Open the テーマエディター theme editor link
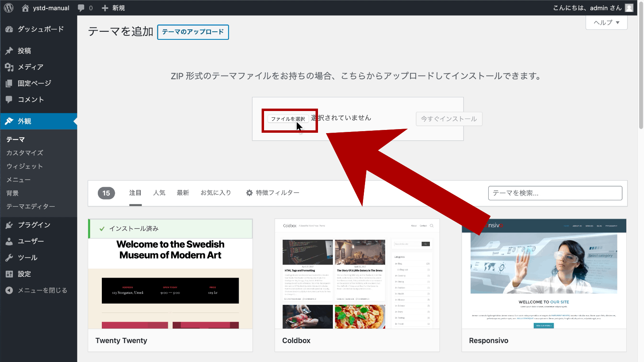 31,206
